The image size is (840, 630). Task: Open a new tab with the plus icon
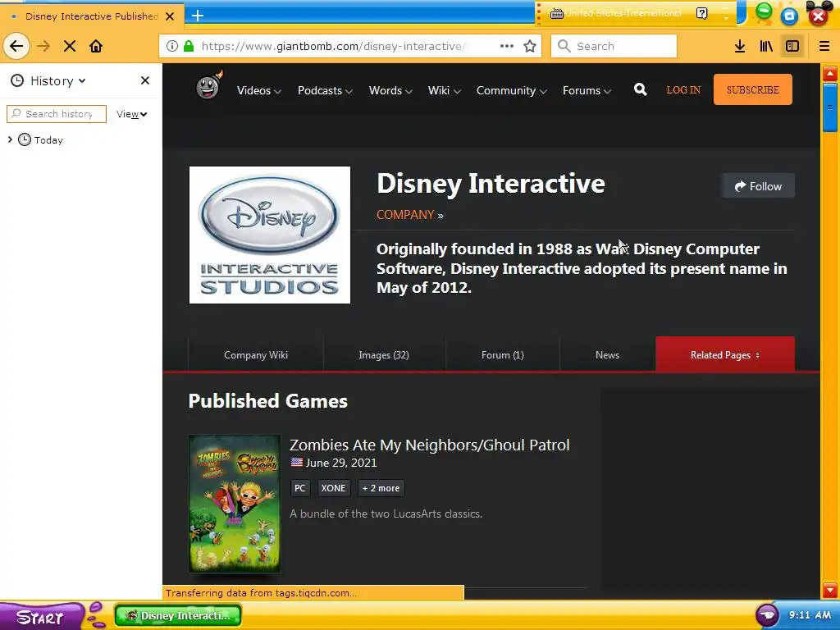point(198,16)
